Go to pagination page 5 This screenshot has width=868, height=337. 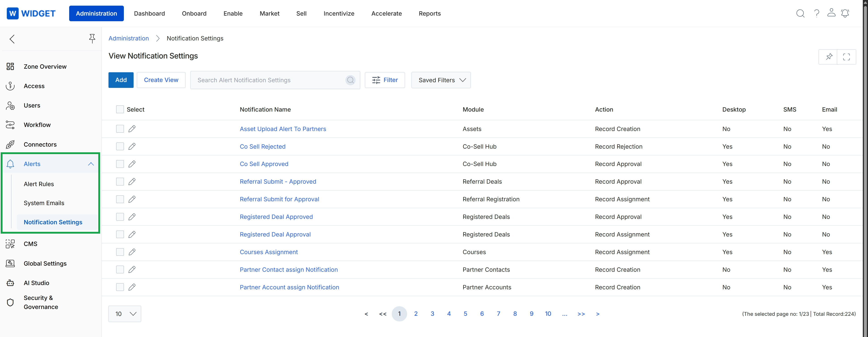pyautogui.click(x=465, y=314)
